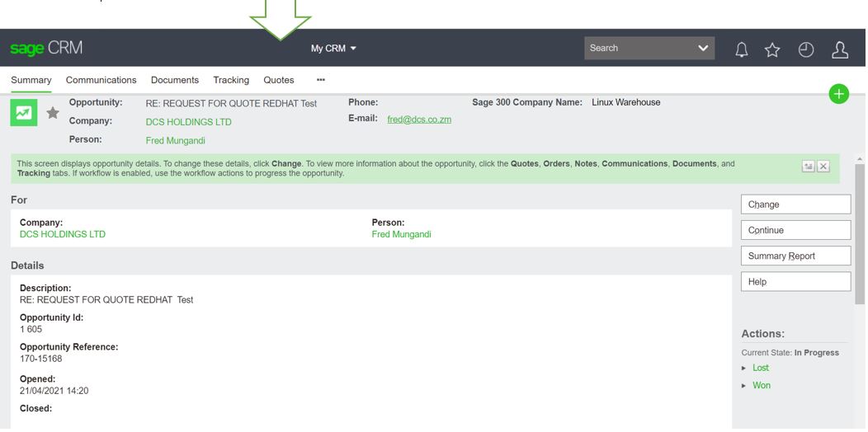Click into the Search input field
The image size is (868, 432).
[637, 49]
